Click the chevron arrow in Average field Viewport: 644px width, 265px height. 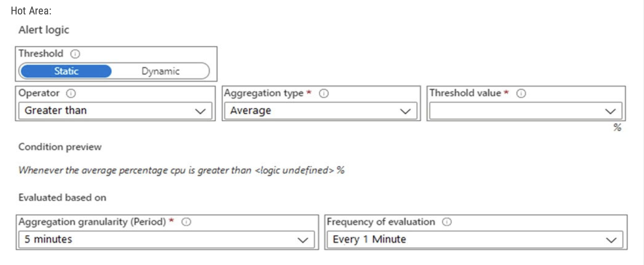[x=405, y=111]
